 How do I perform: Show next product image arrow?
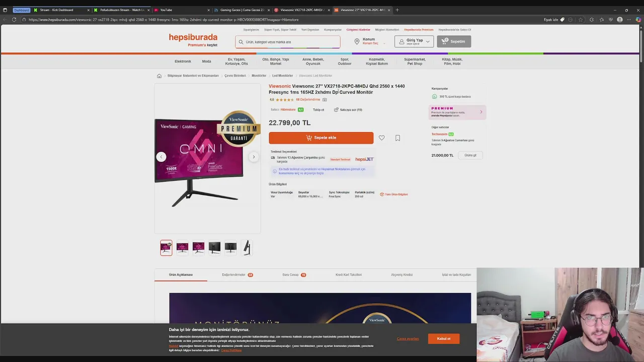click(x=254, y=157)
